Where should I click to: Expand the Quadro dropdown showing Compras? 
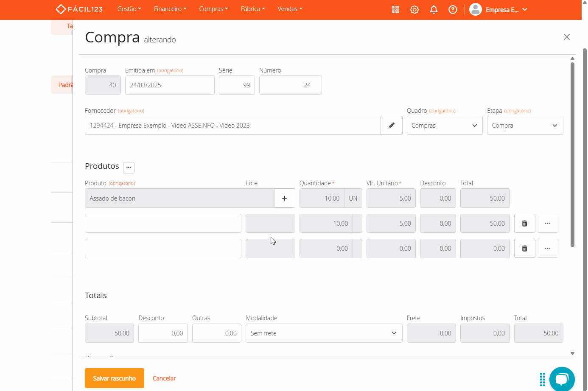point(444,126)
